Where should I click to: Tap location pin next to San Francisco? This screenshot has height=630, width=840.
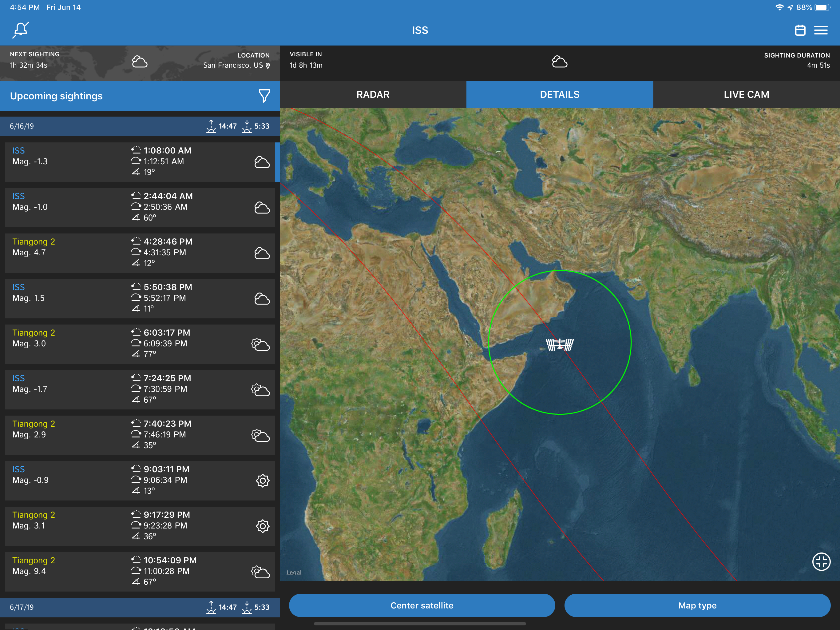[268, 66]
